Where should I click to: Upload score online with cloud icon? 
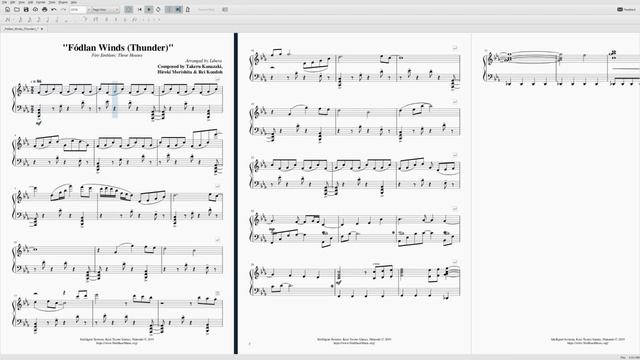(x=35, y=9)
